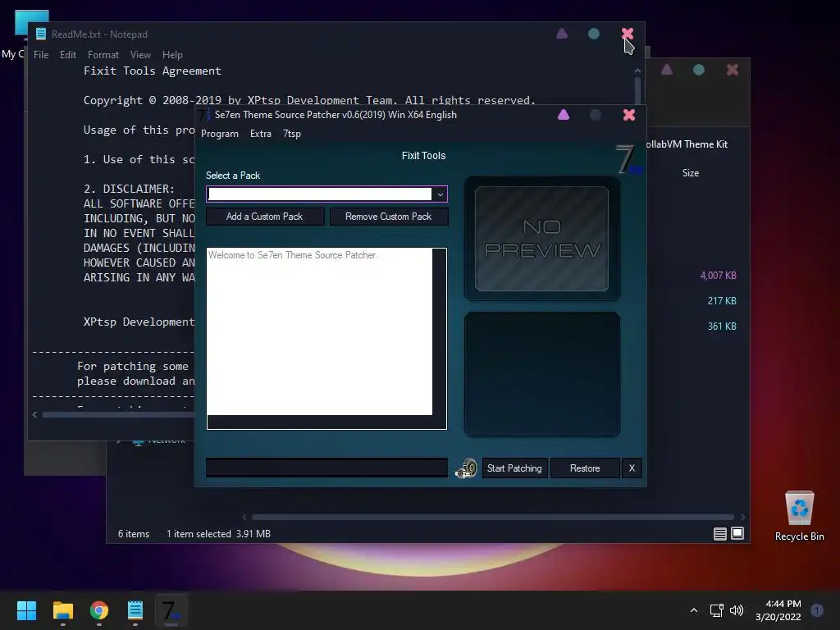Viewport: 840px width, 630px height.
Task: Open File Explorer from the taskbar
Action: coord(62,610)
